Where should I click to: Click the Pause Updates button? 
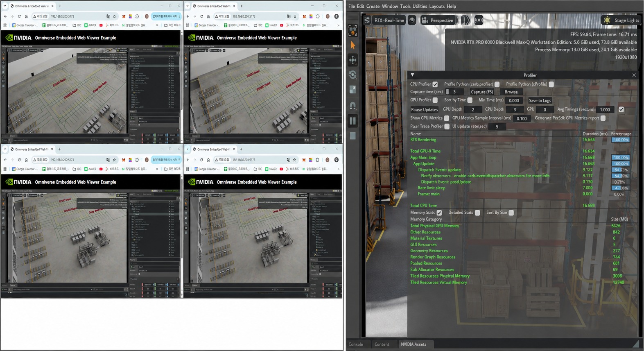(x=425, y=109)
